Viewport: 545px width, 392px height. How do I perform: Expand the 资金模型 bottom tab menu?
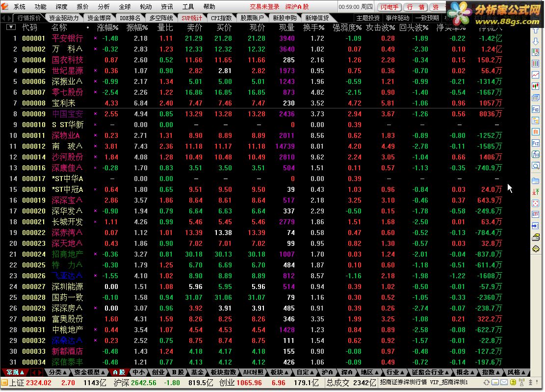(x=90, y=372)
